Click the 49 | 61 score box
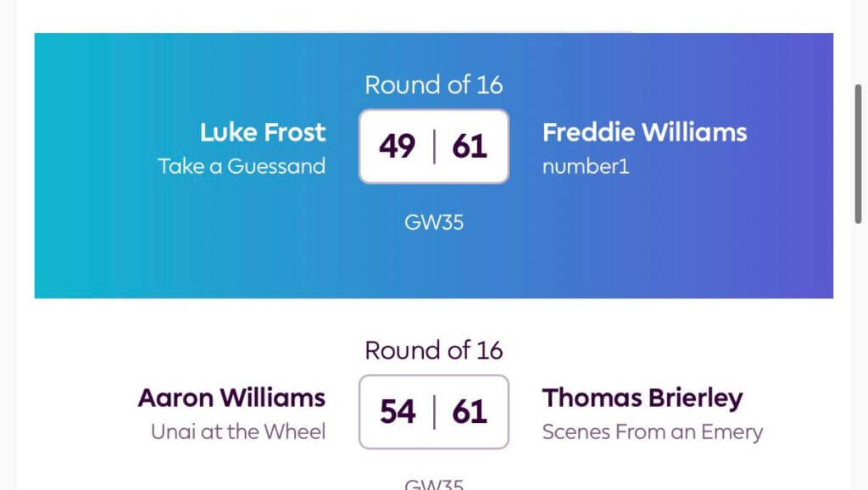The width and height of the screenshot is (868, 490). [434, 147]
